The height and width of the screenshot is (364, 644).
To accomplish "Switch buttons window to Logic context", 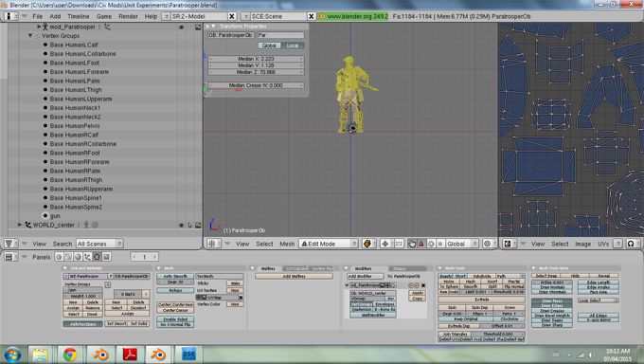I will click(59, 257).
